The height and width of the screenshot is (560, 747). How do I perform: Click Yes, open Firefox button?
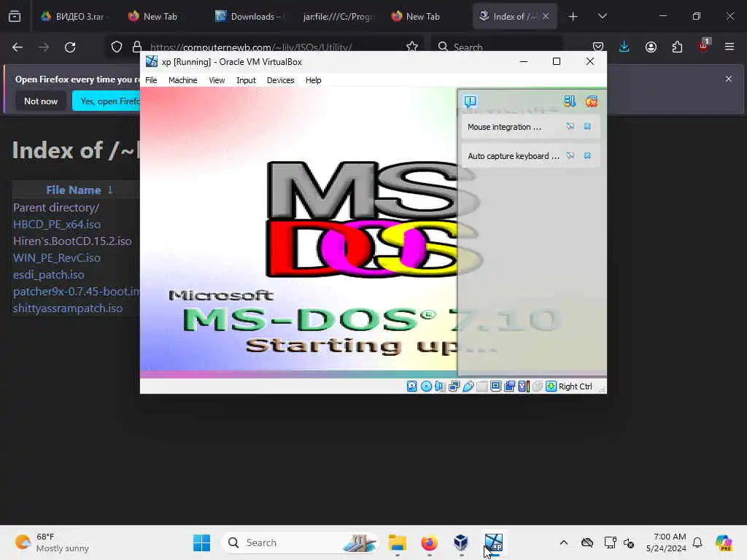tap(108, 101)
